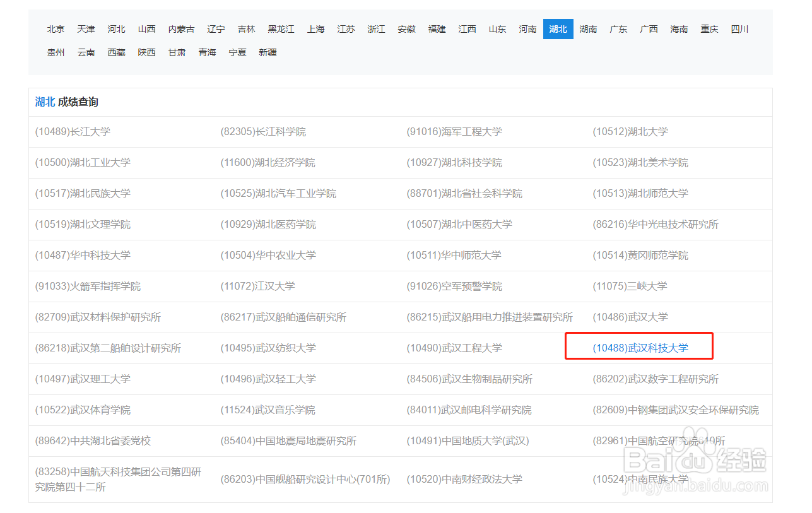This screenshot has width=812, height=513.
Task: Open (10523)湖北美术学院 link
Action: click(x=640, y=163)
